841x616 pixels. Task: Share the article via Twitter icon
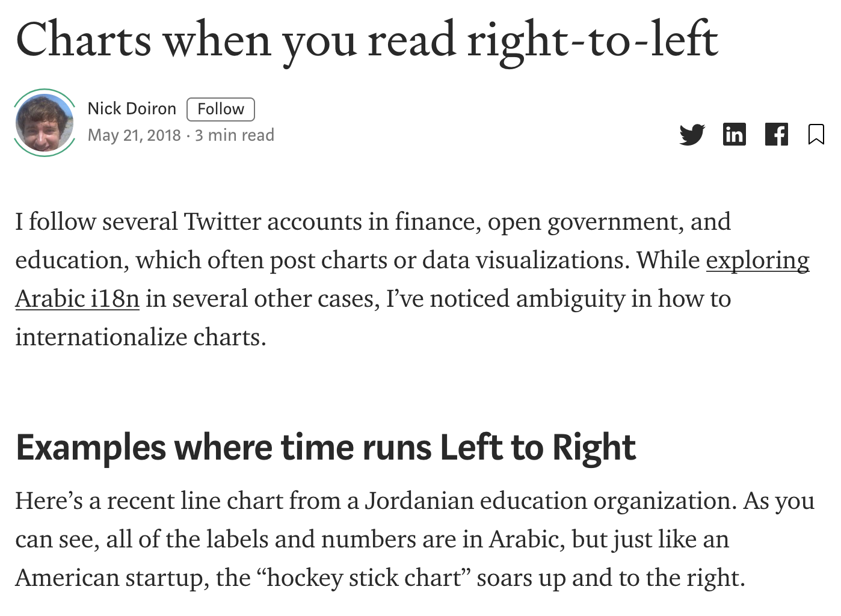pos(692,134)
